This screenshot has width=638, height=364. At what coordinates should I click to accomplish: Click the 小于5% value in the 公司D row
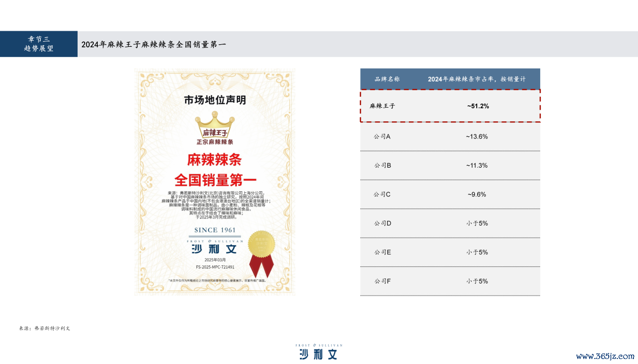(477, 223)
